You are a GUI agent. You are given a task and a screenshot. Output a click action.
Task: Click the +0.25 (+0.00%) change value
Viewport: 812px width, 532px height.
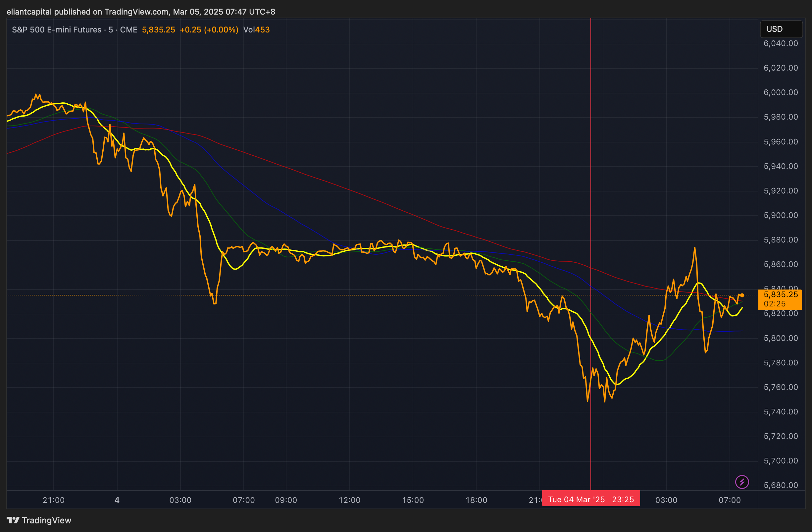[209, 30]
